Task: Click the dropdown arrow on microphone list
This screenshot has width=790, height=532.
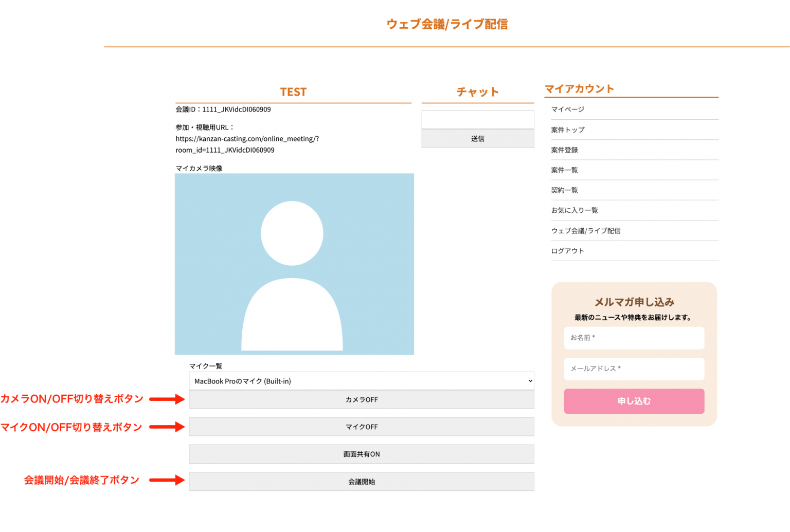Action: (530, 381)
